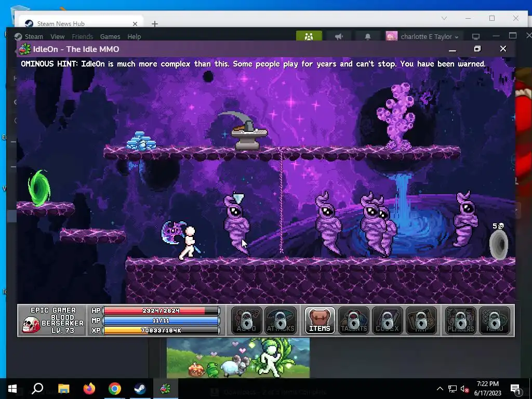Open Steam announcements megaphone icon
Image resolution: width=532 pixels, height=399 pixels.
[x=339, y=36]
